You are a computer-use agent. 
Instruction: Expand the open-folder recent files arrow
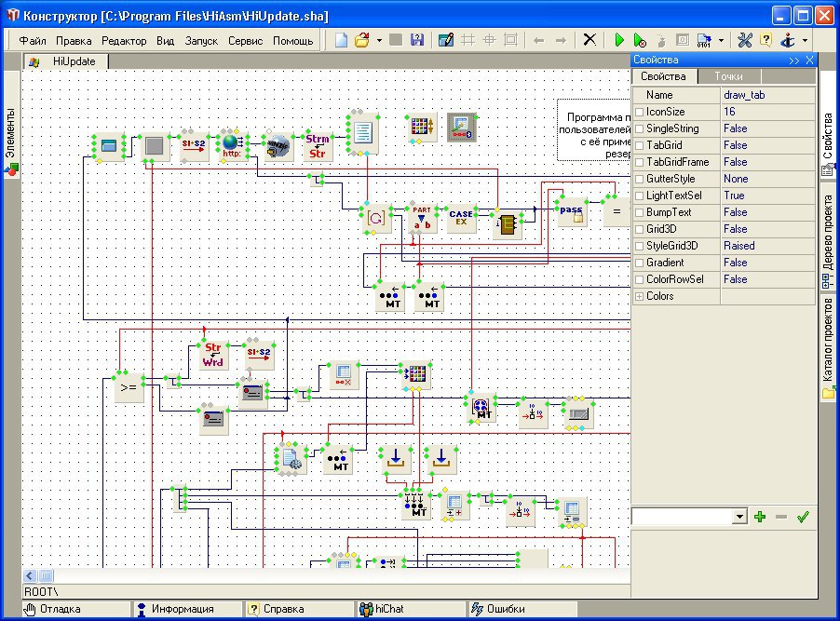tap(379, 40)
